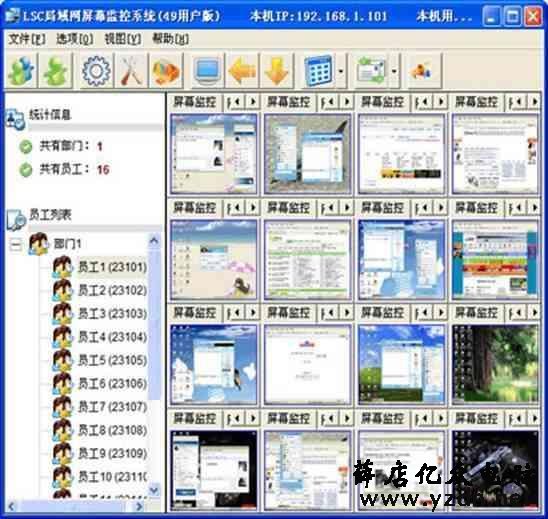Select the 部门1 department node
The width and height of the screenshot is (548, 519).
(x=66, y=244)
